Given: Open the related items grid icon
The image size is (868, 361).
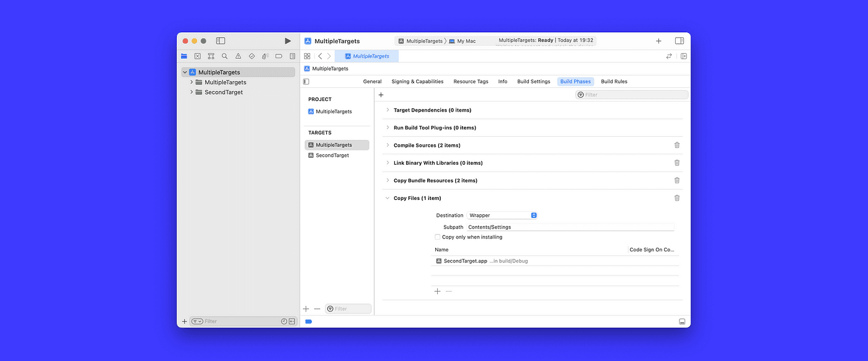Looking at the screenshot, I should coord(307,56).
